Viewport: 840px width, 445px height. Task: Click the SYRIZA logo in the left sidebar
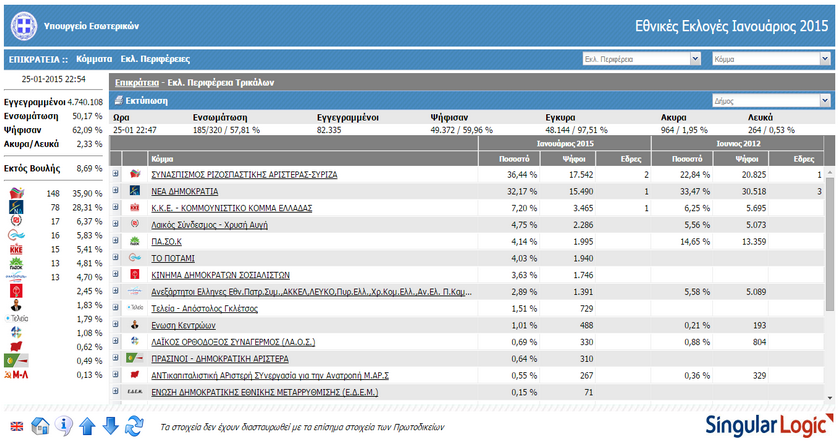(17, 193)
